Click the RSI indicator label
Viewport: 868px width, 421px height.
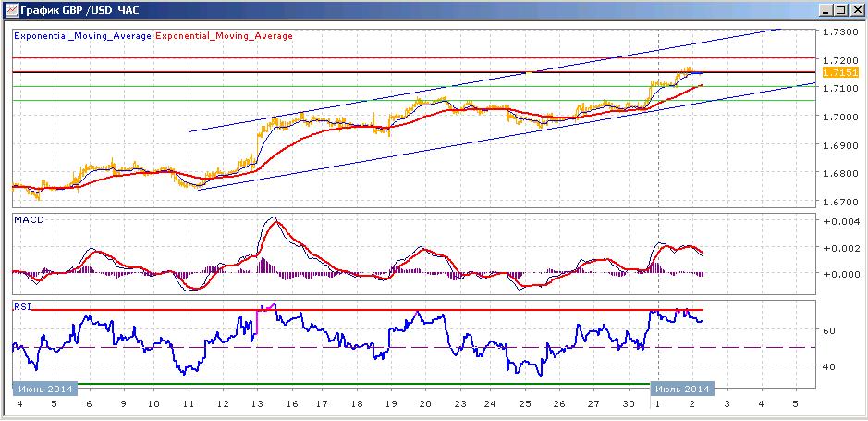23,306
